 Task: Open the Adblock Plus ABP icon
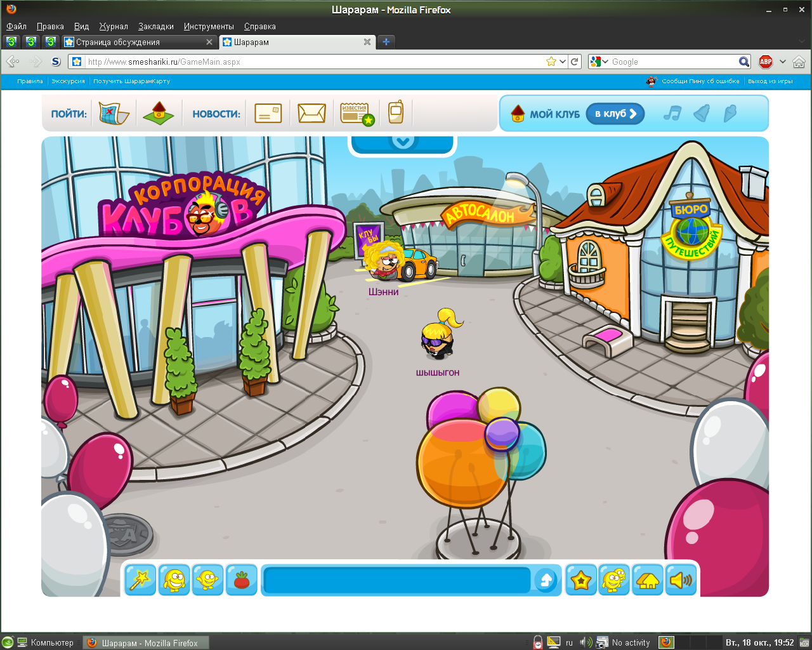[766, 62]
